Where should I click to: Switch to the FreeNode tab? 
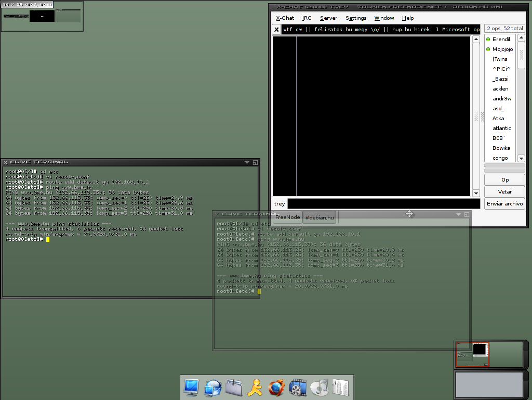(287, 217)
